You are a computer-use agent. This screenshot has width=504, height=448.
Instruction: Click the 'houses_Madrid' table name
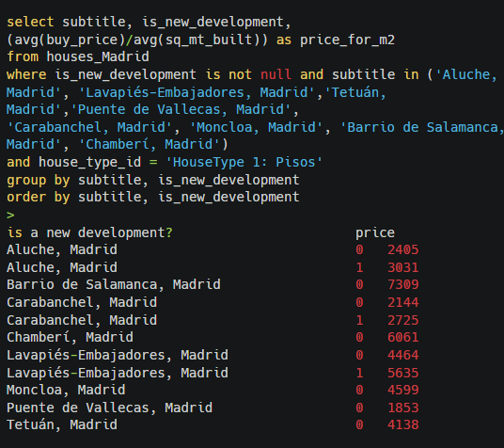[x=98, y=56]
